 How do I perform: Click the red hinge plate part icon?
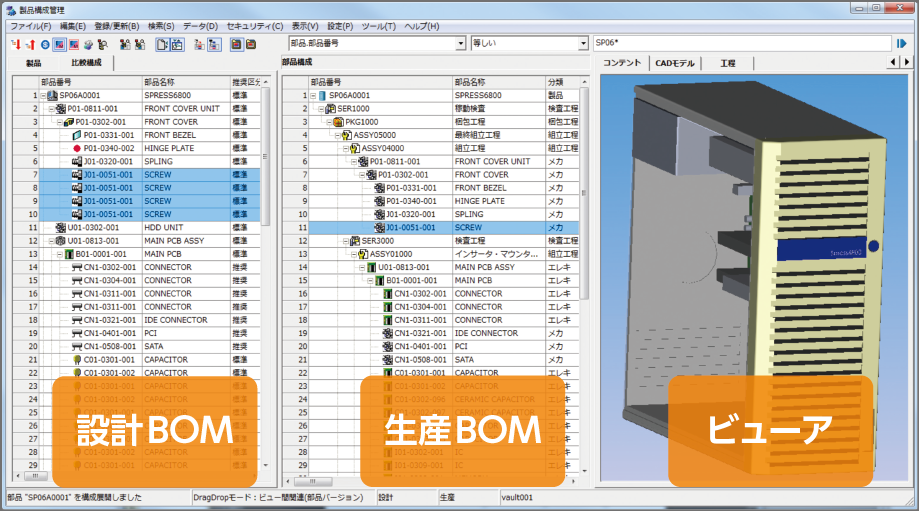[x=77, y=148]
